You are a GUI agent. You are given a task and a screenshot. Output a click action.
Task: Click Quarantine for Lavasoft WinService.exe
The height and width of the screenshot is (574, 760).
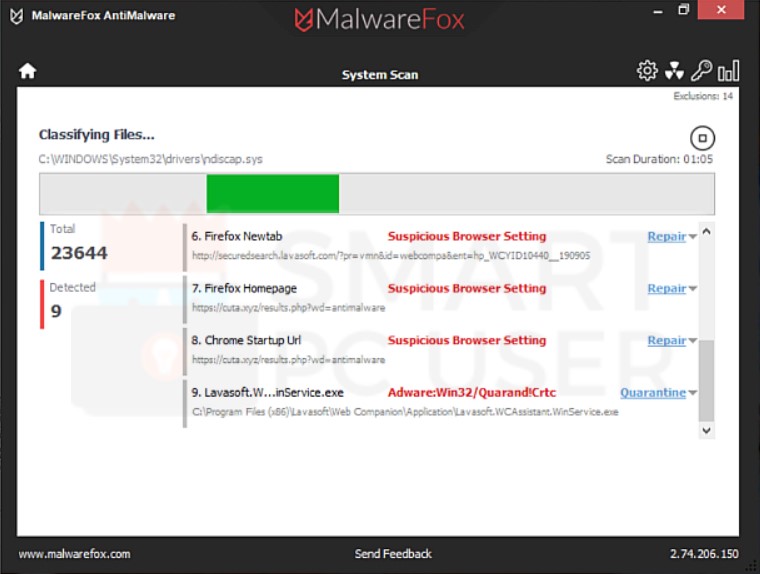(x=652, y=393)
